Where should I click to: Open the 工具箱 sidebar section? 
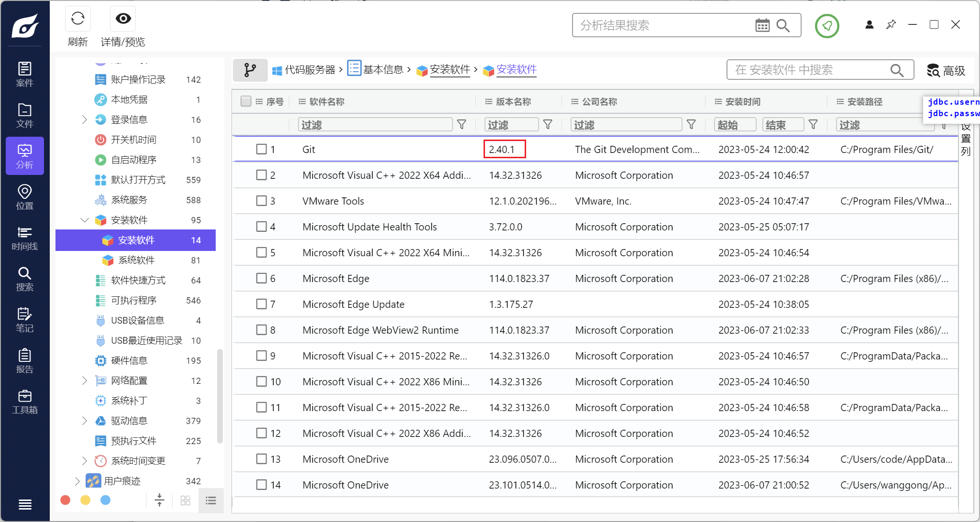(25, 401)
